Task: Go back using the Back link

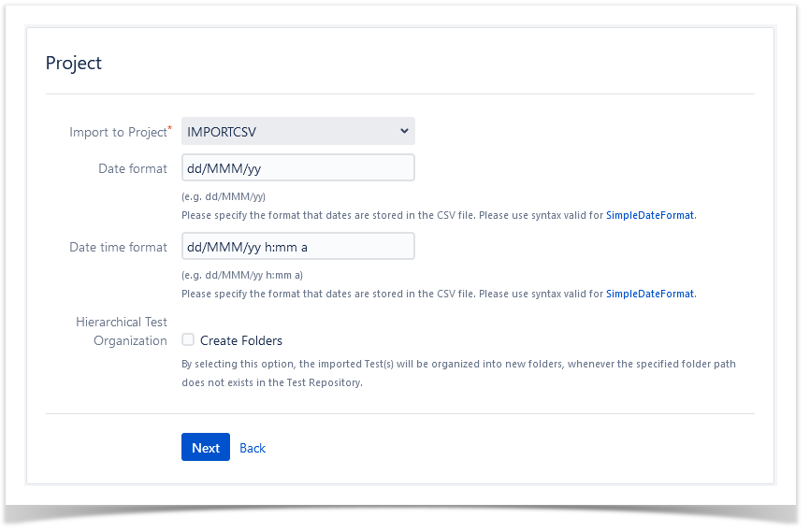Action: point(253,448)
